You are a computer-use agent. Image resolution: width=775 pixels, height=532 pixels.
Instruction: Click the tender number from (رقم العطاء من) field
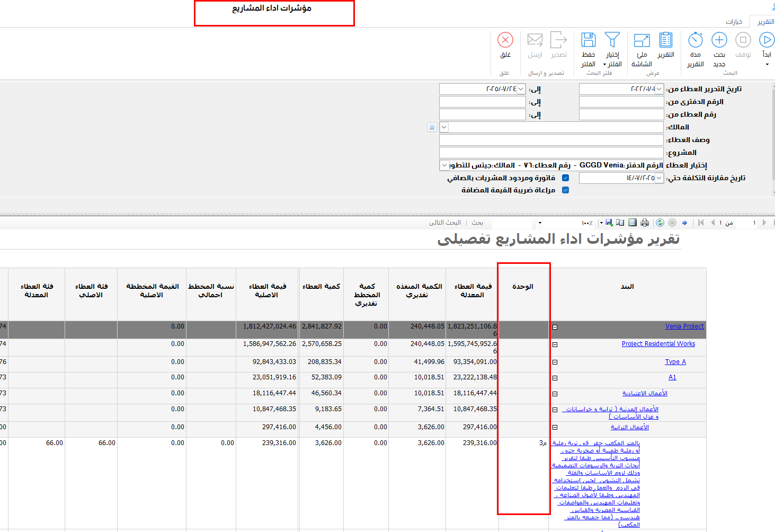pos(621,114)
